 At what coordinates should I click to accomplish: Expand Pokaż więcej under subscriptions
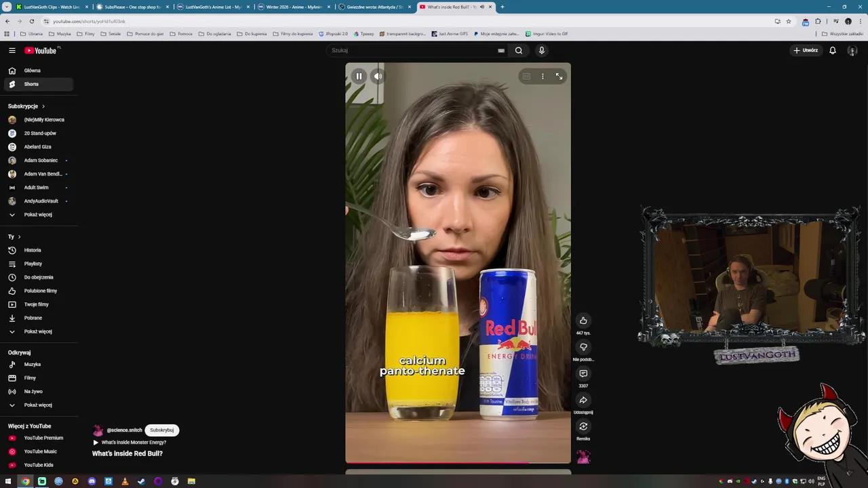(38, 215)
